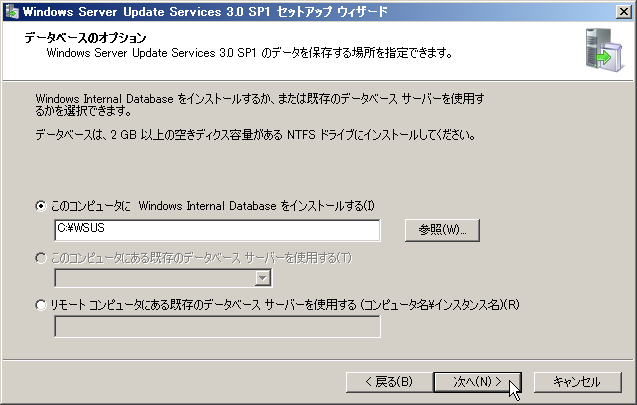Click the text mentioning 2 GB NTFS drive
The width and height of the screenshot is (637, 405).
[256, 134]
